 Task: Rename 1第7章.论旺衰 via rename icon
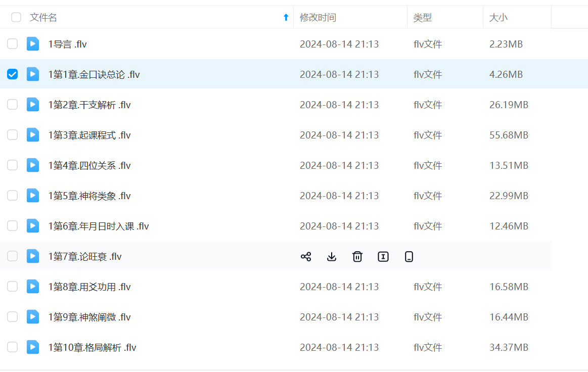[383, 257]
